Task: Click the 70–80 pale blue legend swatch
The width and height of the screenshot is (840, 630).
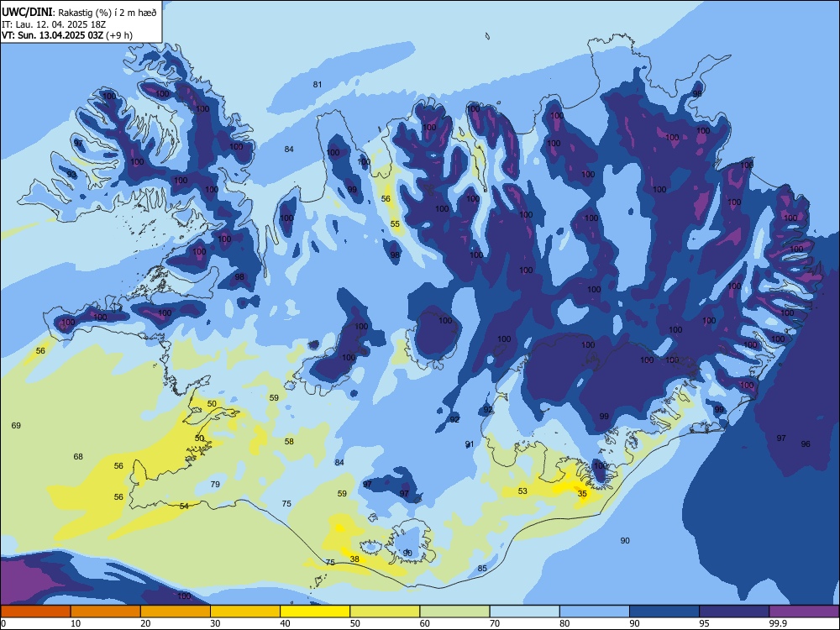Action: pyautogui.click(x=524, y=612)
